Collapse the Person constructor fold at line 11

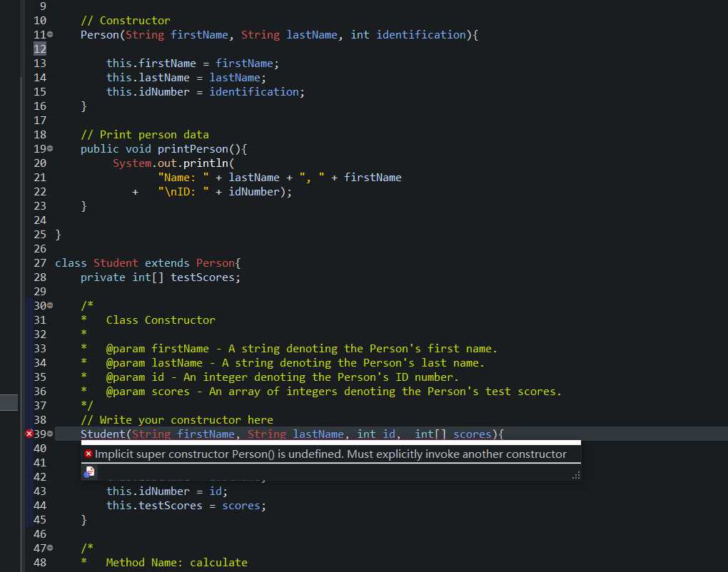50,34
